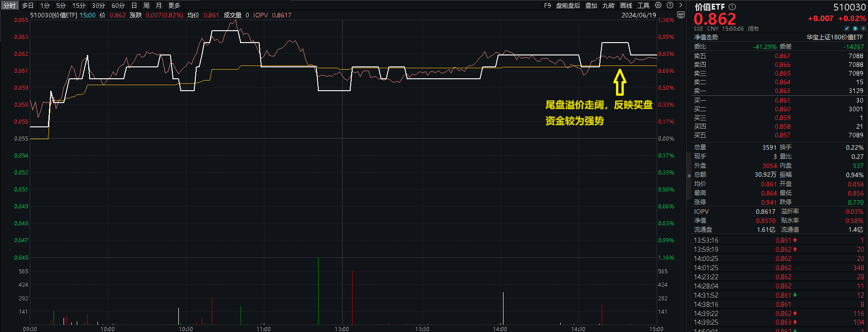Collapse side panel with double-arrow handle
Viewport: 868px width, 332px height.
(x=689, y=175)
